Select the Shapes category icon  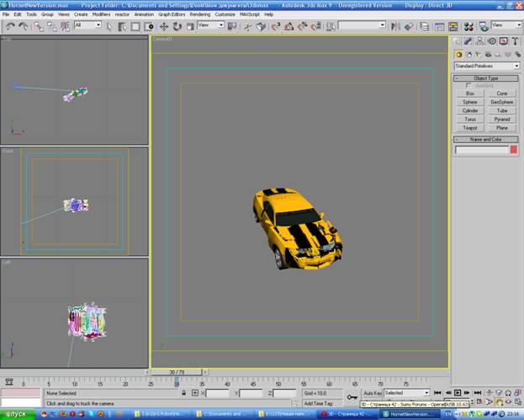tap(469, 54)
